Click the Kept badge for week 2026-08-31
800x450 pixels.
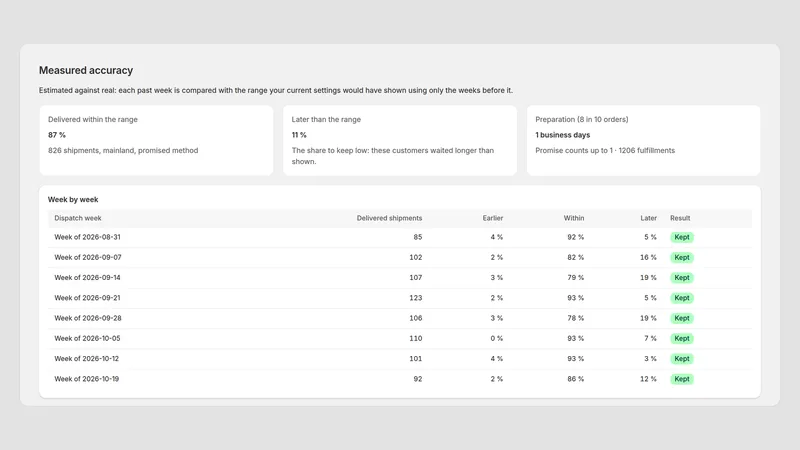pos(682,237)
